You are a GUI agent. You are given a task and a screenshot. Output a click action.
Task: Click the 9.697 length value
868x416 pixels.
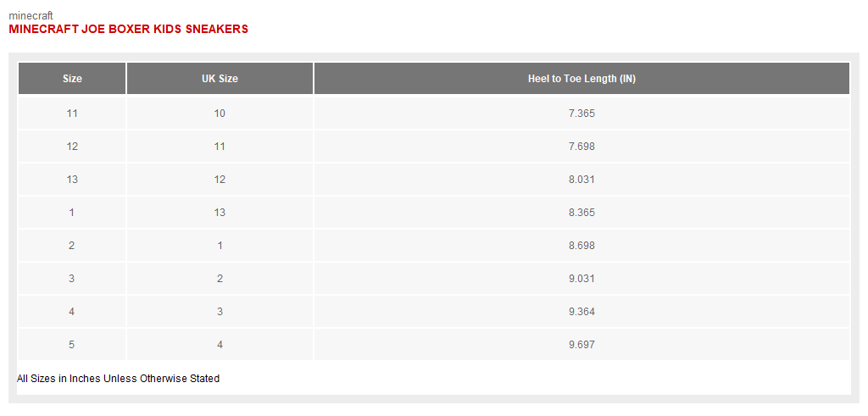click(581, 345)
